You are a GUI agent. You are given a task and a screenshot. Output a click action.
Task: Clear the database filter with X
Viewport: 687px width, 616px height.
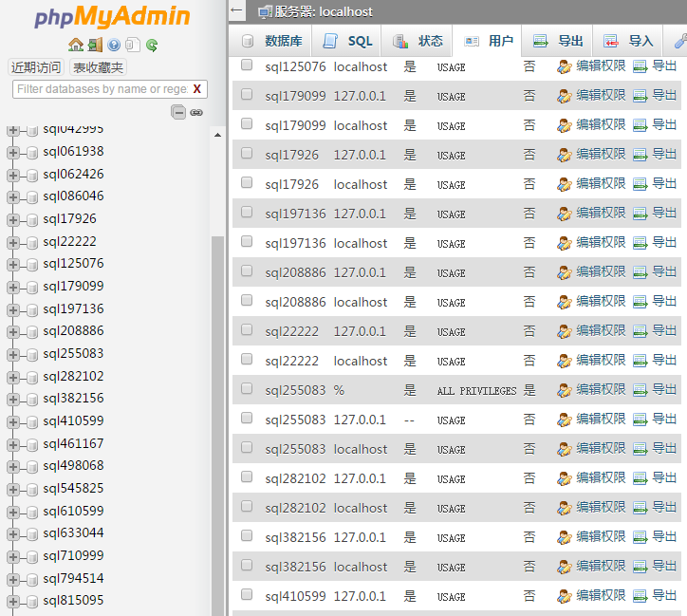click(197, 89)
